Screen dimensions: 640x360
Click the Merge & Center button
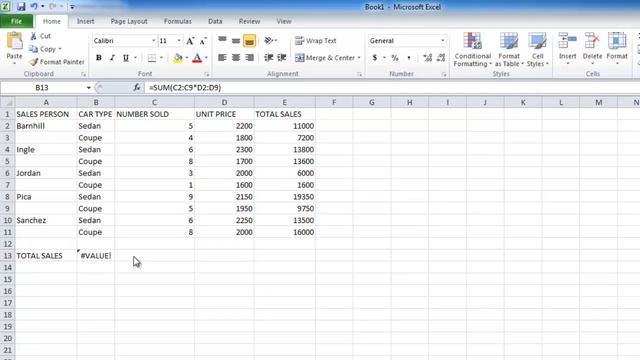point(325,58)
